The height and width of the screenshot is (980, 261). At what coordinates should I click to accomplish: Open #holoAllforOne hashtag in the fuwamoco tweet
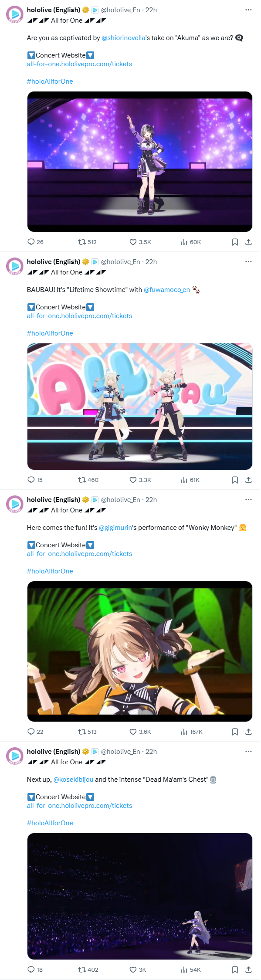pos(50,333)
